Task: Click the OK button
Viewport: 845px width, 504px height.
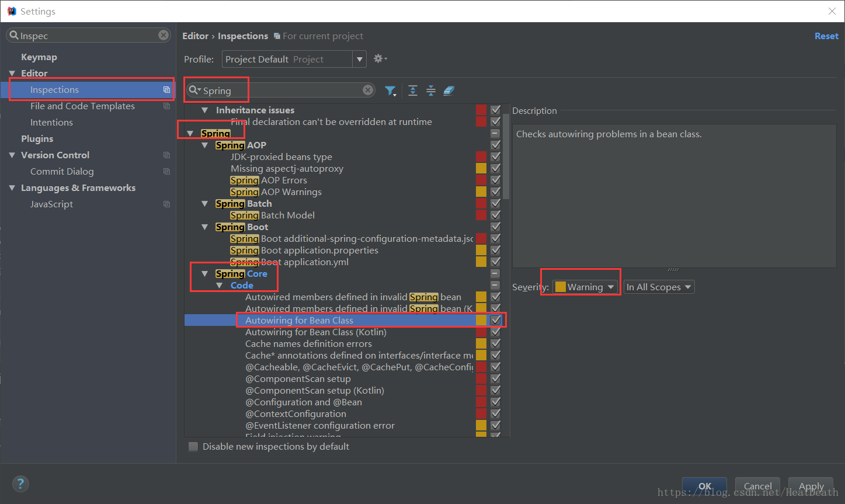Action: coord(705,486)
